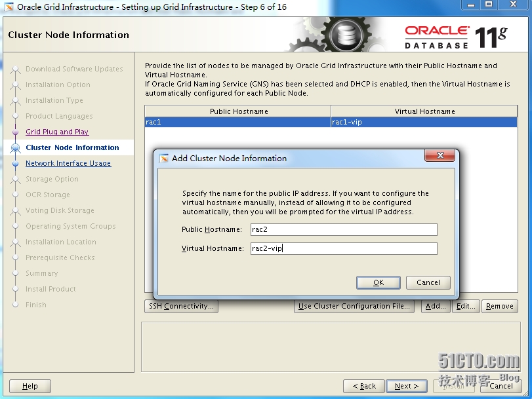
Task: Click Download Software Updates step
Action: 74,69
